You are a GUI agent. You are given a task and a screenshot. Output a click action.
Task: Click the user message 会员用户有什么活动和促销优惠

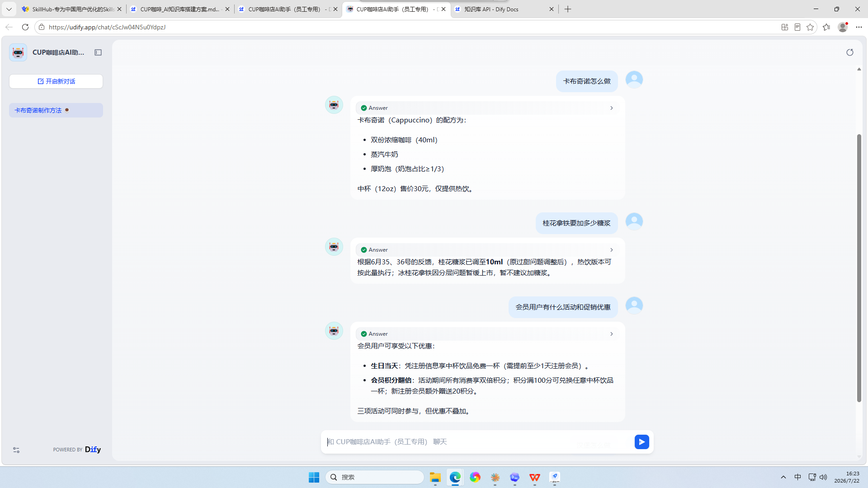[x=563, y=307]
